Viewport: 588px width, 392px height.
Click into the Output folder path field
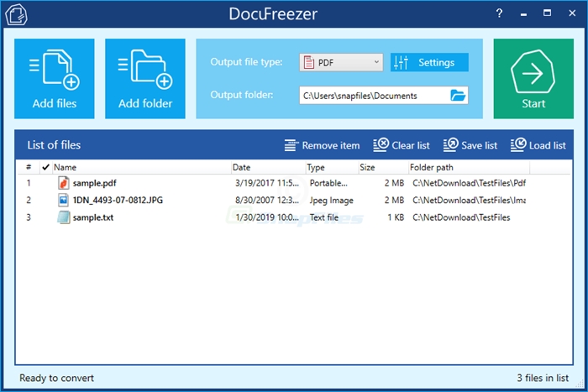pos(375,96)
